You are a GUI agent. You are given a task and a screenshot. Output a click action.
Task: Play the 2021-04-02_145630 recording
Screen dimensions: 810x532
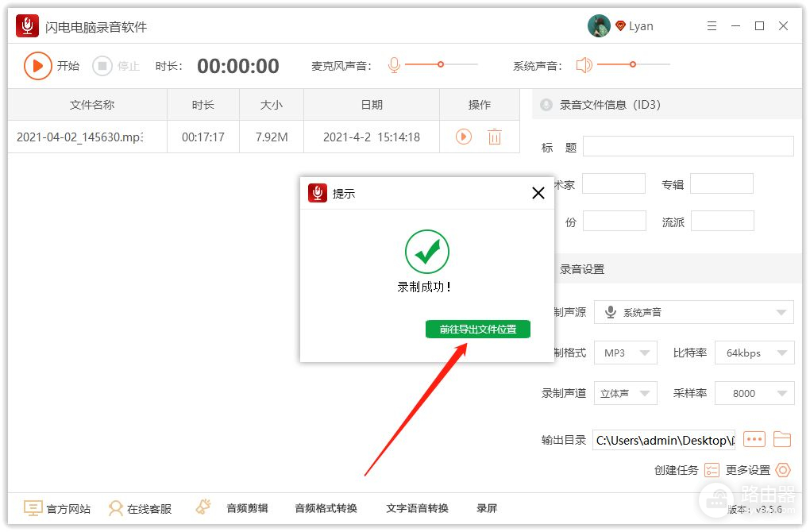tap(464, 137)
